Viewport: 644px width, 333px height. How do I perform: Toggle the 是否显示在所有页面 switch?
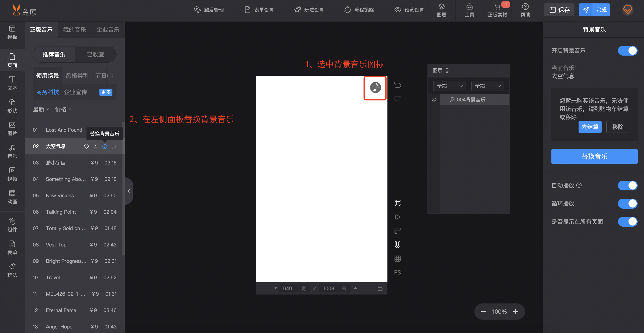point(628,222)
